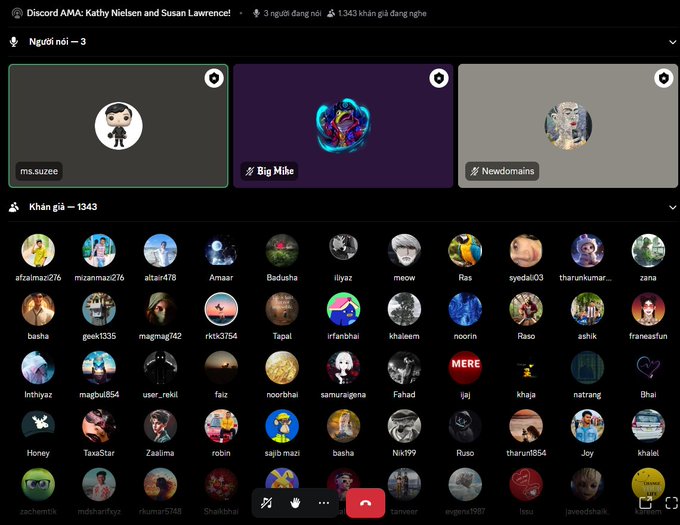
Task: Click the ms.suzee name label
Action: [x=39, y=171]
